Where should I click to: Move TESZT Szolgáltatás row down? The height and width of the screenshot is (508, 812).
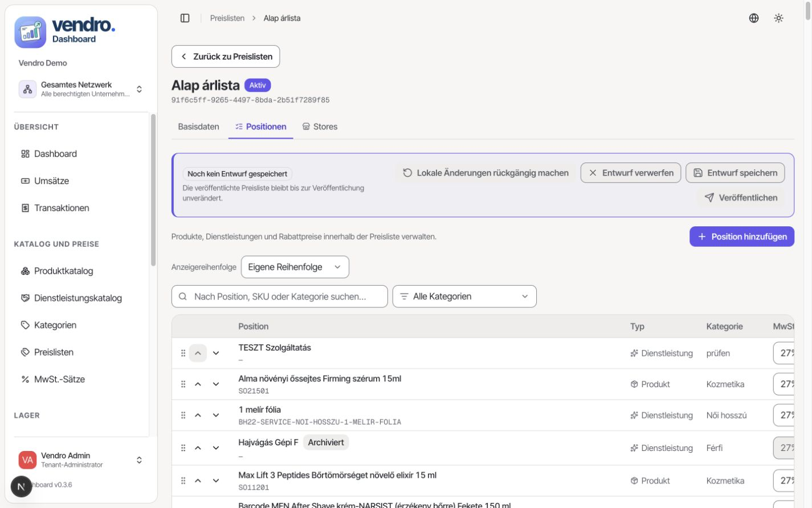coord(216,353)
